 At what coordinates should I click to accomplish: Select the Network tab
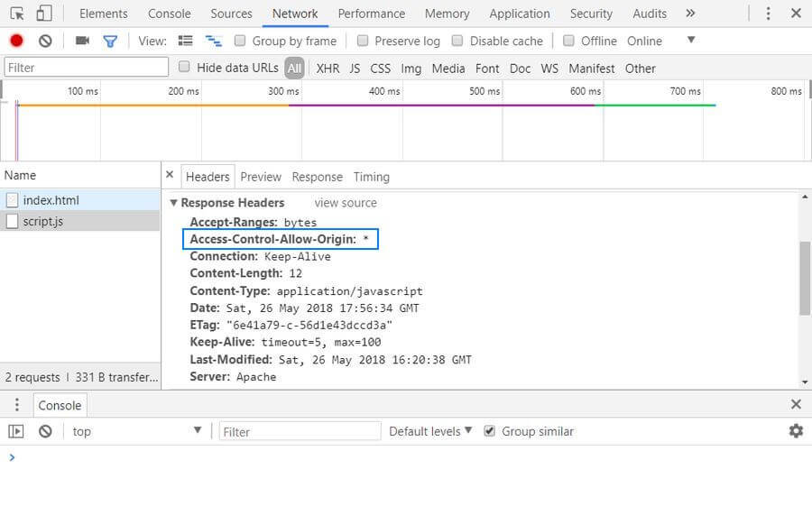(295, 14)
